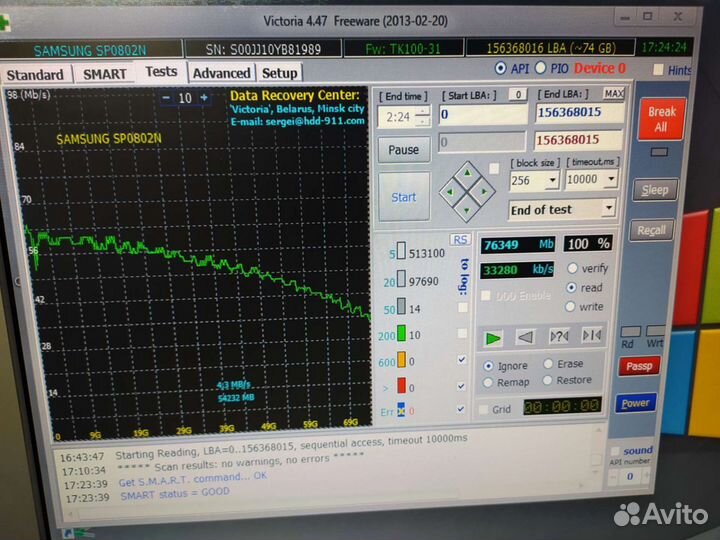Click the Rd indicator box
Viewport: 720px width, 540px height.
coord(630,332)
